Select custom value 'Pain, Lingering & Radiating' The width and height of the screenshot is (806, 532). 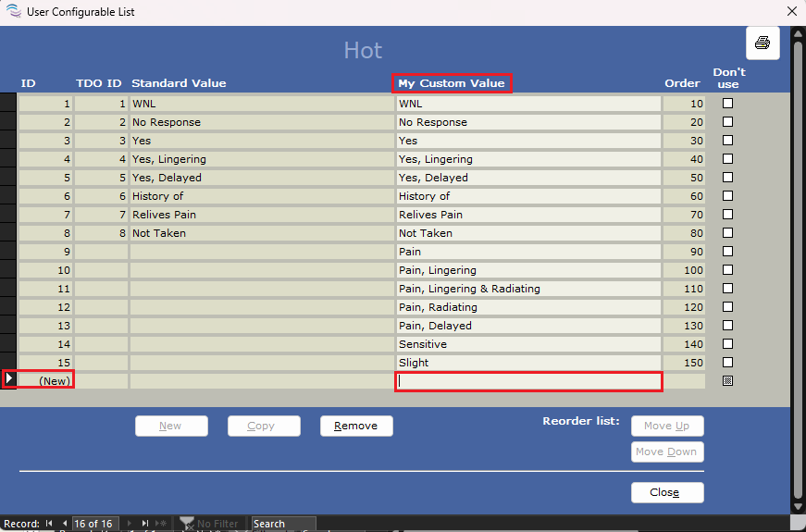click(x=527, y=289)
